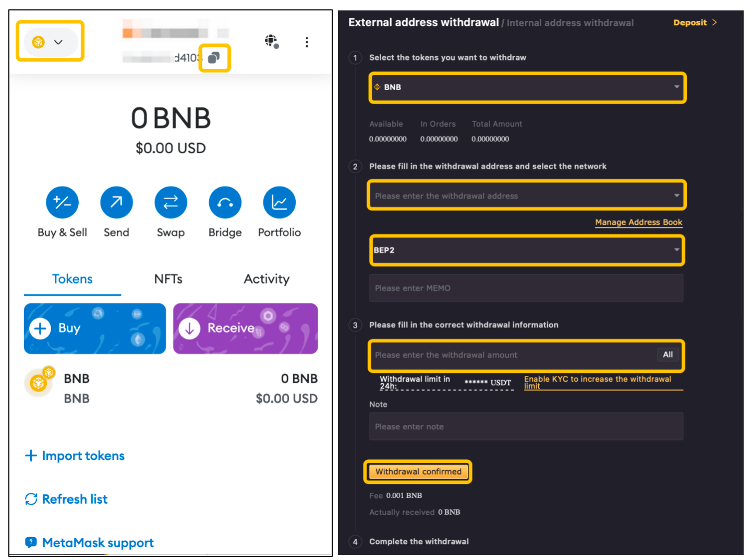
Task: Open the BEP2 network dropdown
Action: pos(527,250)
